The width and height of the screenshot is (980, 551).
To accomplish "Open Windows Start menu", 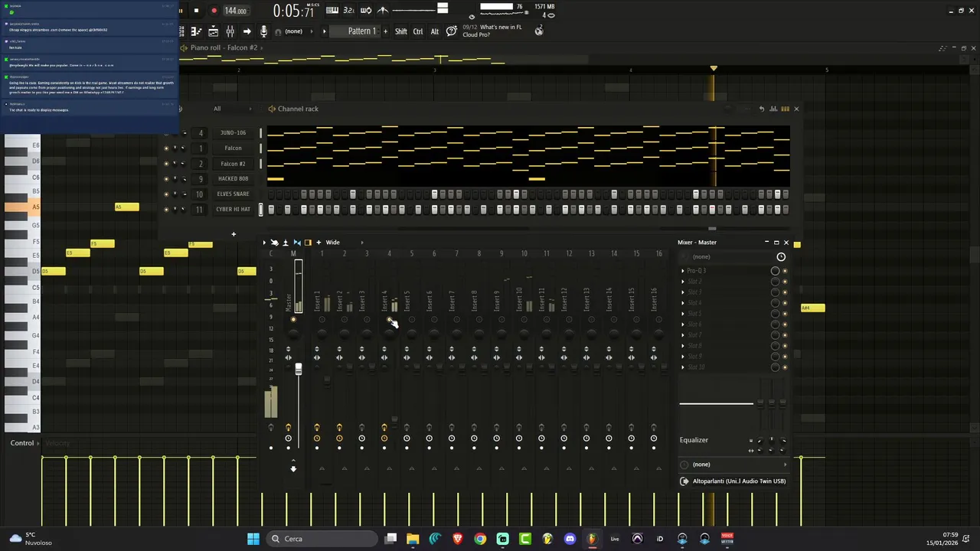I will coord(253,539).
